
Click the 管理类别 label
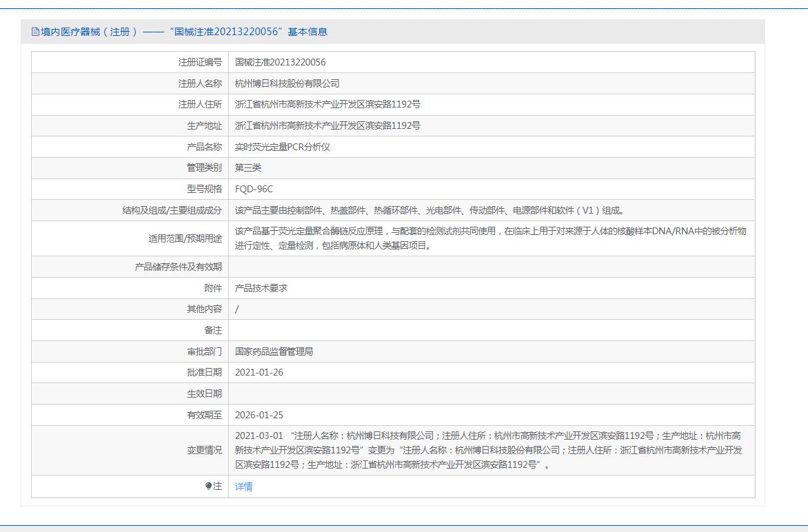coord(205,168)
